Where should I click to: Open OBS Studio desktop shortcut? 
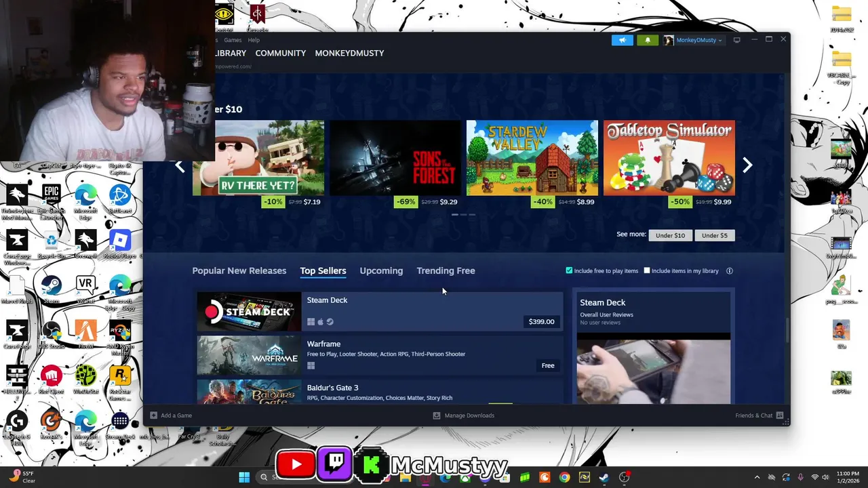52,335
